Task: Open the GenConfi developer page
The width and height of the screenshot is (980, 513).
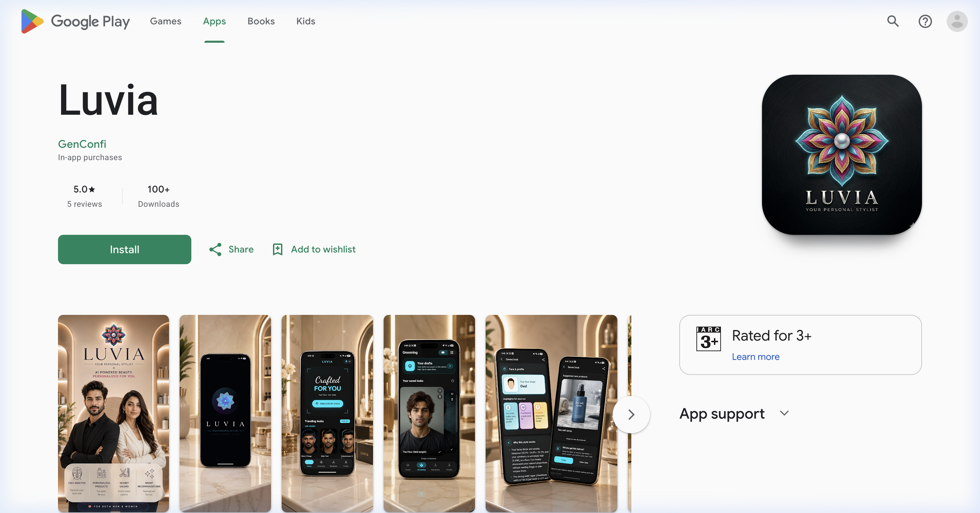Action: [x=82, y=144]
